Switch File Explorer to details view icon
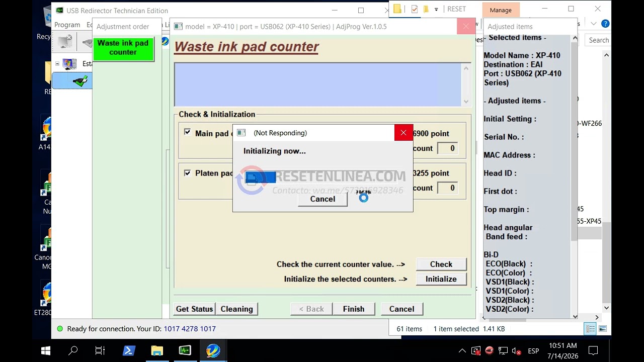This screenshot has width=644, height=362. coord(590,329)
